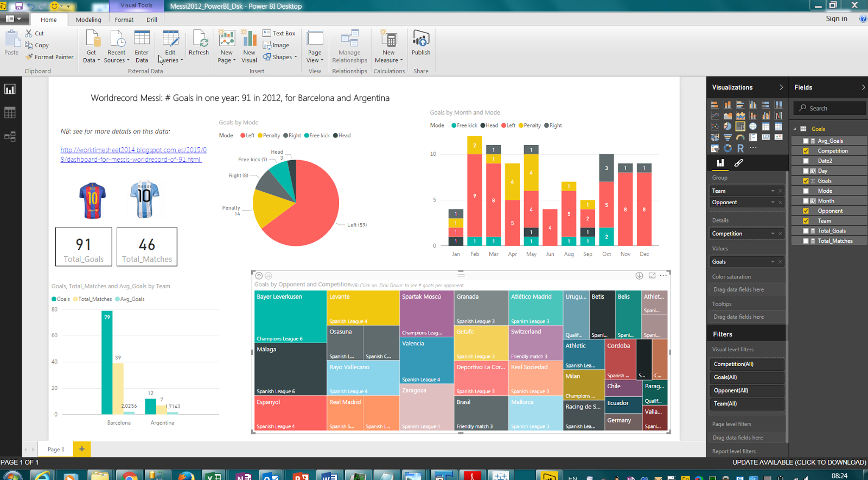Remove Team from the Group well

point(781,191)
